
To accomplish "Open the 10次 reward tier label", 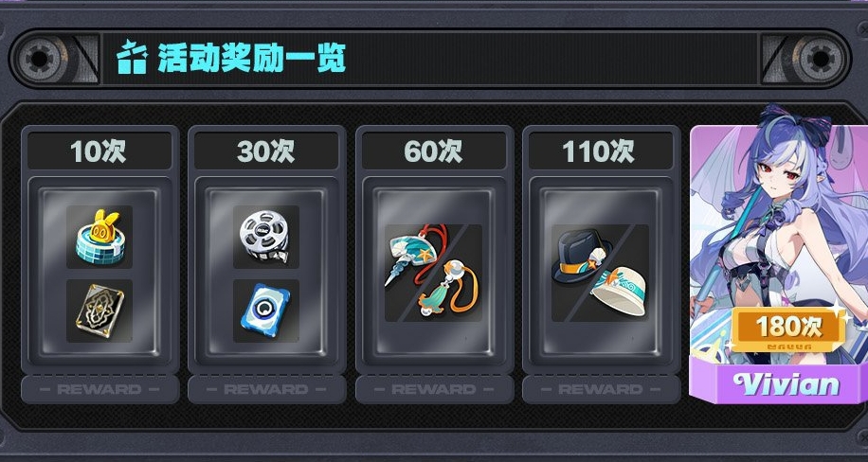I will pos(99,151).
